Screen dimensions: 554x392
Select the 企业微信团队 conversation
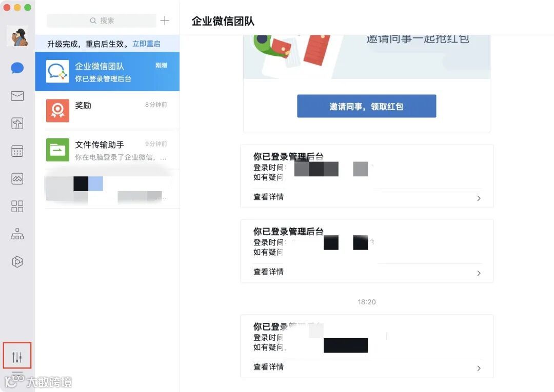coord(107,72)
